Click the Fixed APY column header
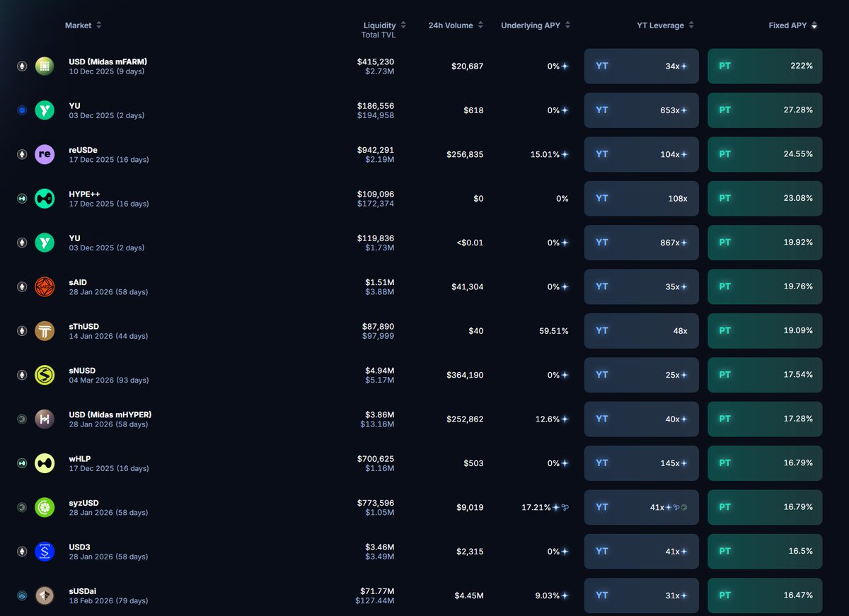Image resolution: width=849 pixels, height=616 pixels. pos(787,25)
